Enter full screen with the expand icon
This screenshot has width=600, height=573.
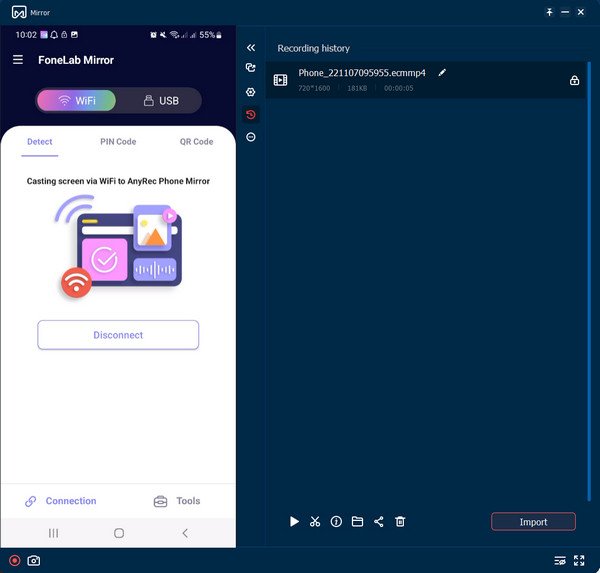(579, 561)
